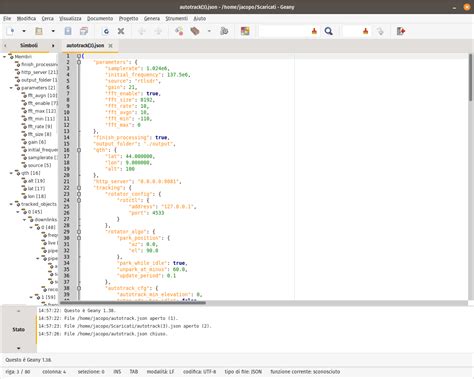The image size is (474, 379).
Task: Collapse the qth node in symbols tree
Action: point(11,173)
